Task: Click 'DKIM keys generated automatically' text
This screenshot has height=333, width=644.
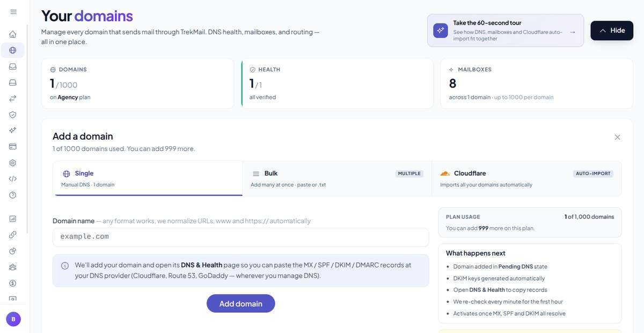Action: tap(499, 278)
